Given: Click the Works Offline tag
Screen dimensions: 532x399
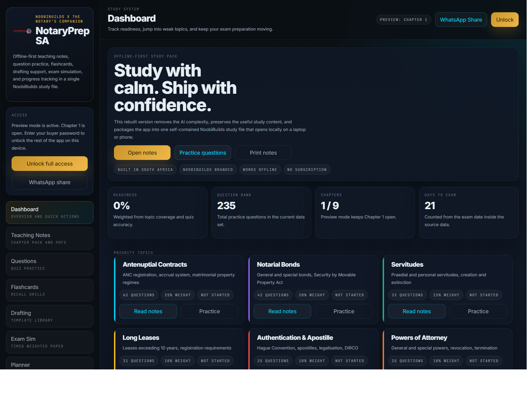Looking at the screenshot, I should pyautogui.click(x=260, y=170).
